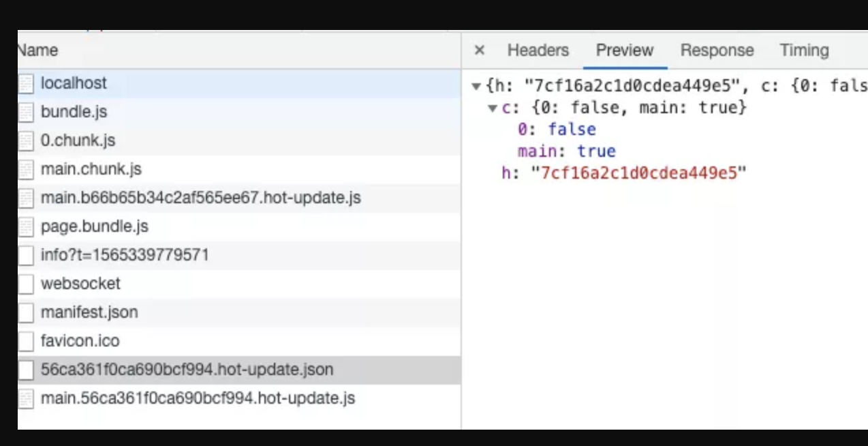Click the Name column header
This screenshot has height=446, width=868.
point(38,50)
